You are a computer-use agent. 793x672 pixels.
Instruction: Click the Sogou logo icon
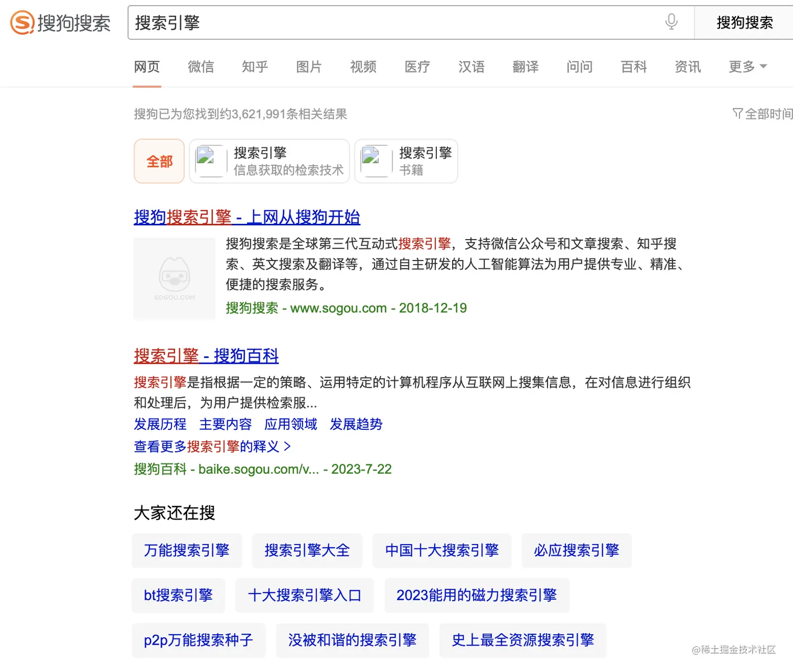23,23
